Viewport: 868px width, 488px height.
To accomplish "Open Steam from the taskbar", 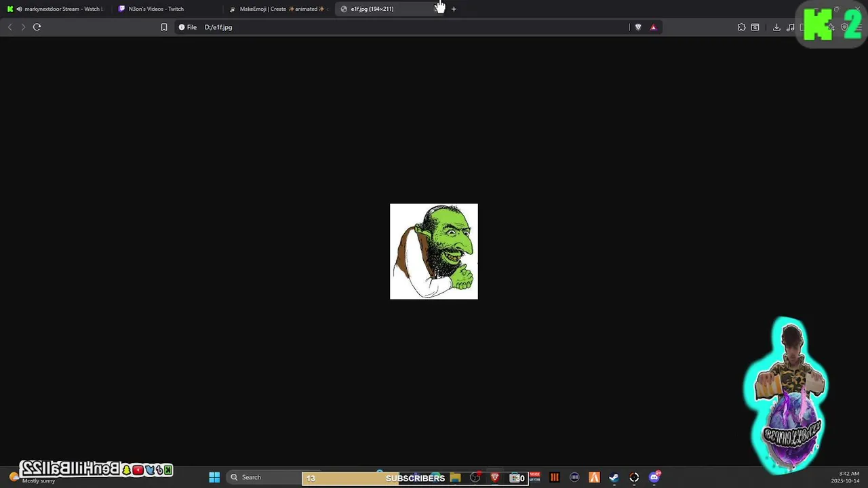I will (614, 478).
